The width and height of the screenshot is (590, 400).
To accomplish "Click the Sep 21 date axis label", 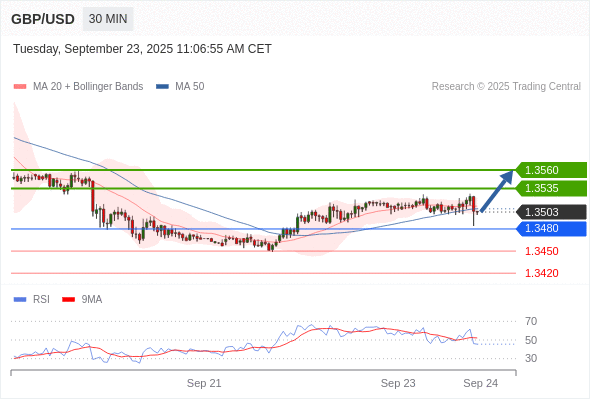I will (x=204, y=383).
